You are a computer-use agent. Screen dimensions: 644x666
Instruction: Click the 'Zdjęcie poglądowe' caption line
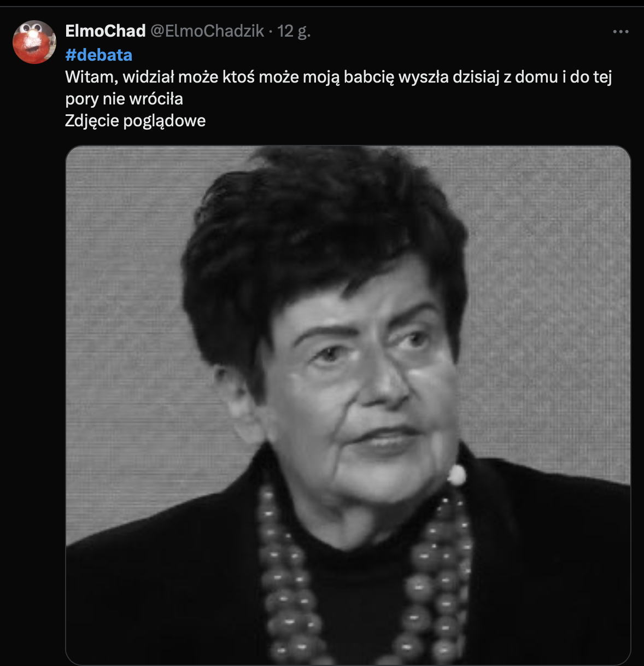[136, 120]
